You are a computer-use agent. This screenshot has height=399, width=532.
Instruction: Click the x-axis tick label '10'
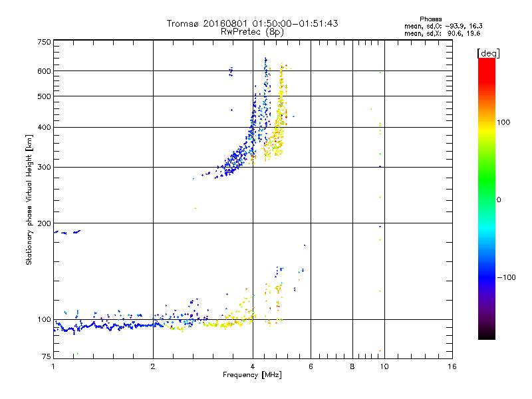384,366
